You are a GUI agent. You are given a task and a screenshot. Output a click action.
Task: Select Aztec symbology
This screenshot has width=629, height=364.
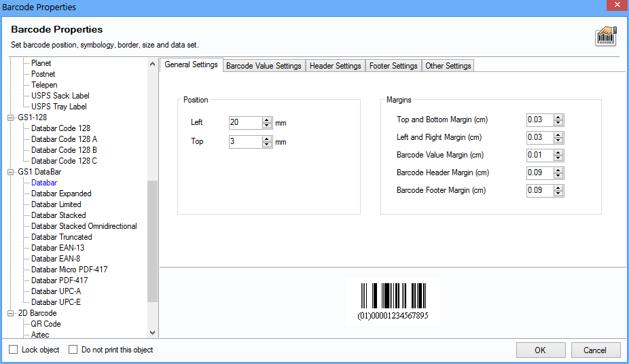[x=40, y=335]
